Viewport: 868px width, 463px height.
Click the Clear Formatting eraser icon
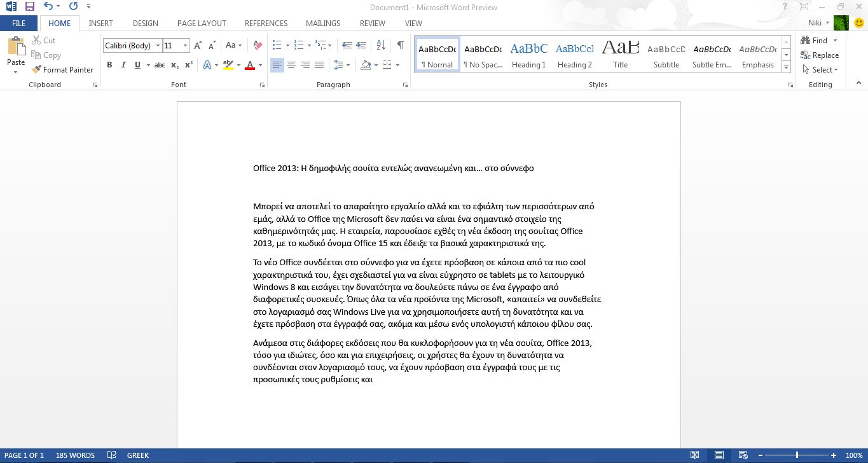click(258, 45)
